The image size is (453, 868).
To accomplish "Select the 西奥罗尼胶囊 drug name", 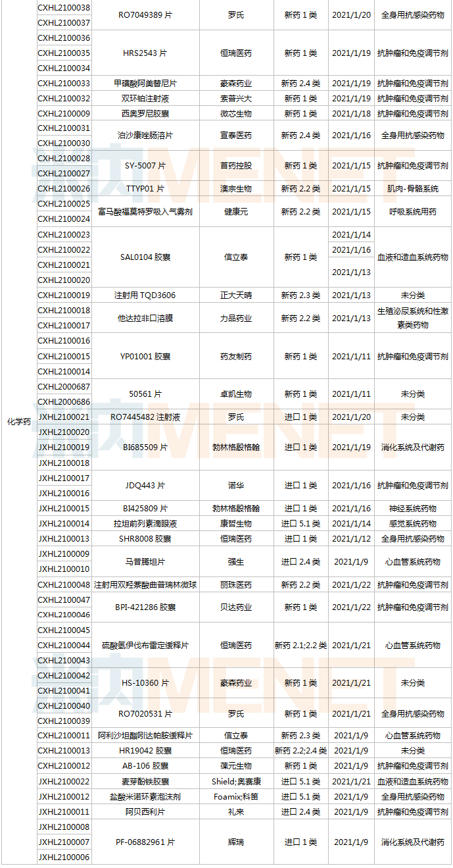I will pos(145,114).
